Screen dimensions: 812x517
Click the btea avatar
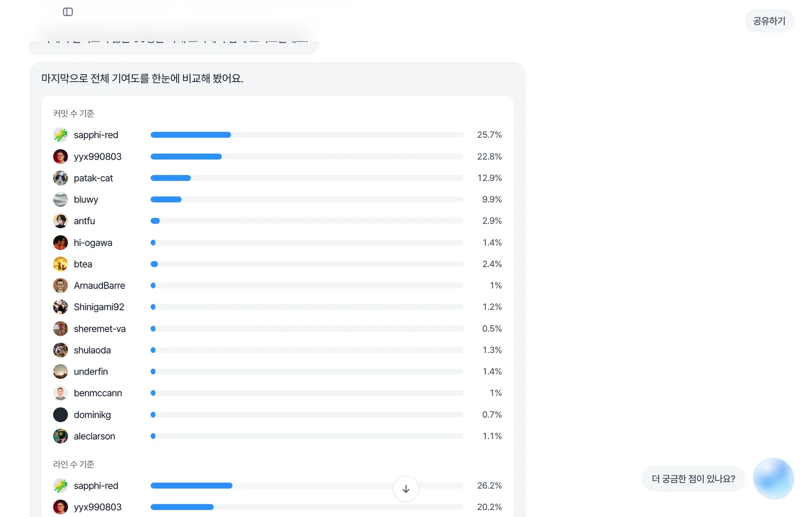(60, 264)
